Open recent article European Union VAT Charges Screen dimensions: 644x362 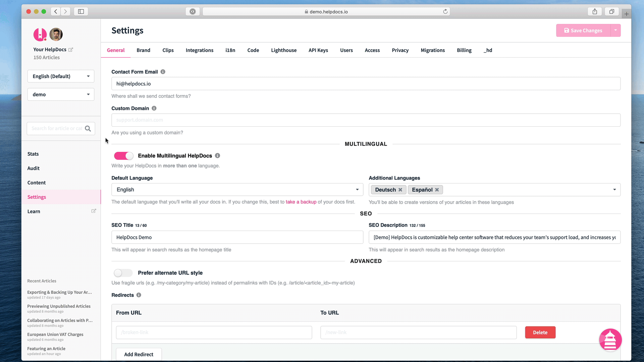[55, 335]
